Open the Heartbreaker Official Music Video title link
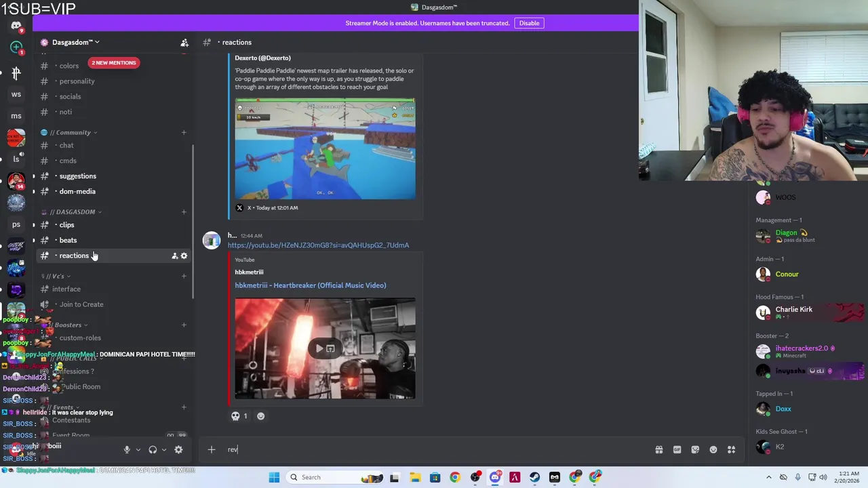868x488 pixels. point(311,285)
